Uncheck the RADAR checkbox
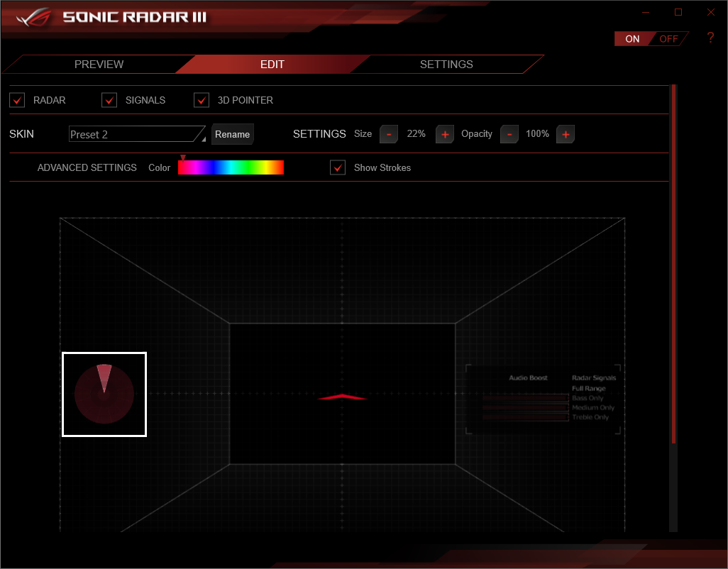Image resolution: width=728 pixels, height=569 pixels. click(17, 100)
